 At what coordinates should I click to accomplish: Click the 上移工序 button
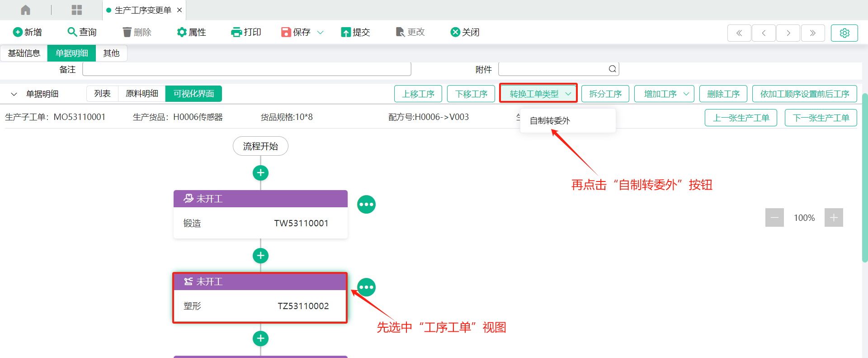click(x=418, y=94)
